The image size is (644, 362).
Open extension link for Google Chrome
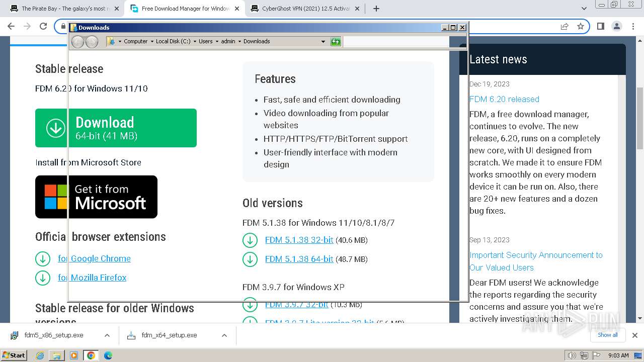[94, 258]
